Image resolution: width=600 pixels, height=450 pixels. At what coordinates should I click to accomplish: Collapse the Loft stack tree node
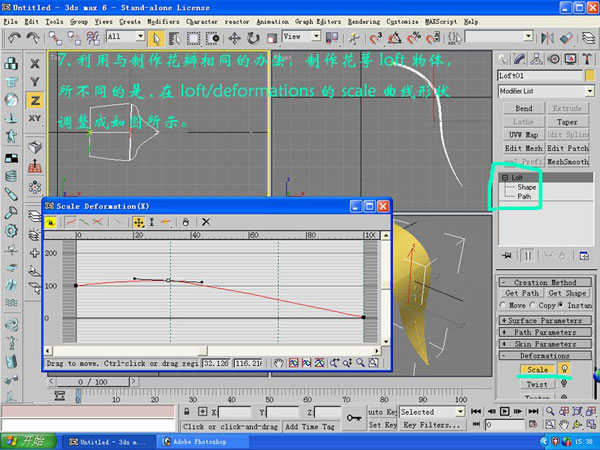click(505, 178)
